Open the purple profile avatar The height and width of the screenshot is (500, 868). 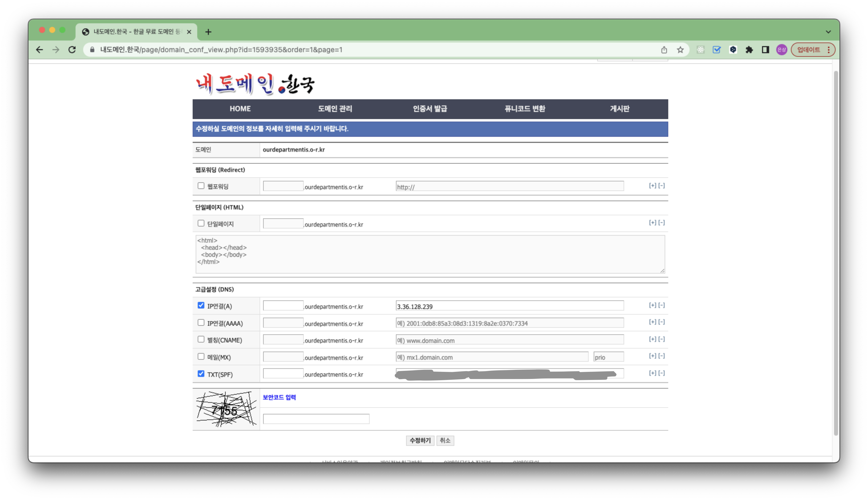[781, 50]
